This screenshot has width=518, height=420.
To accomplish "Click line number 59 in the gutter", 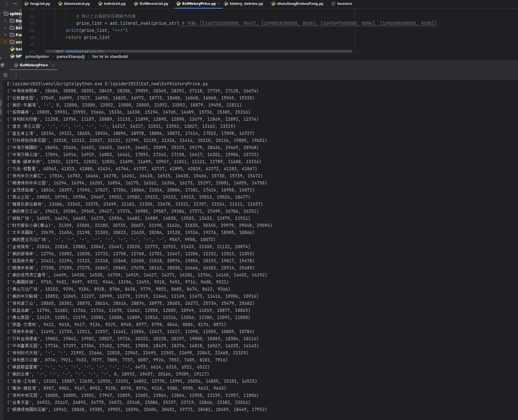I will click(32, 38).
